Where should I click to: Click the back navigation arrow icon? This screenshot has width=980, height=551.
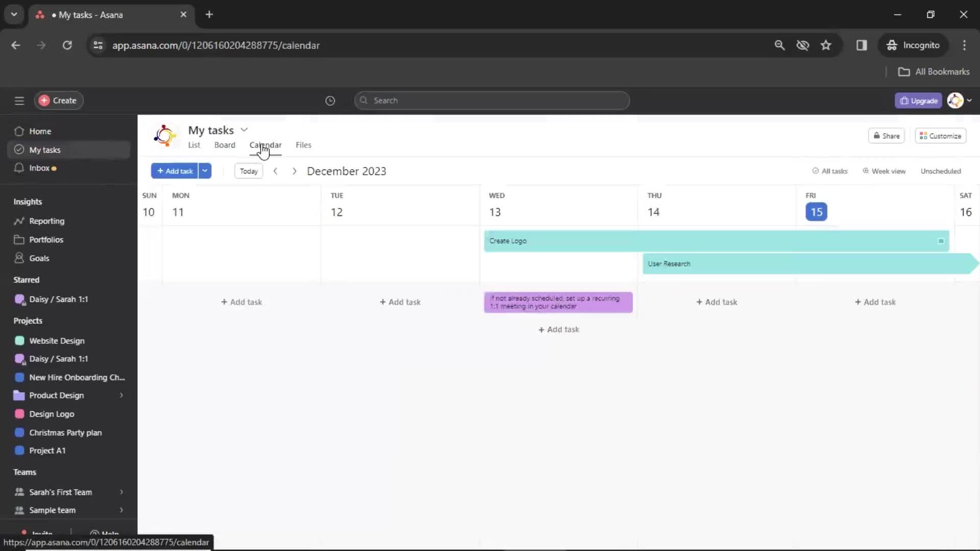(x=275, y=171)
